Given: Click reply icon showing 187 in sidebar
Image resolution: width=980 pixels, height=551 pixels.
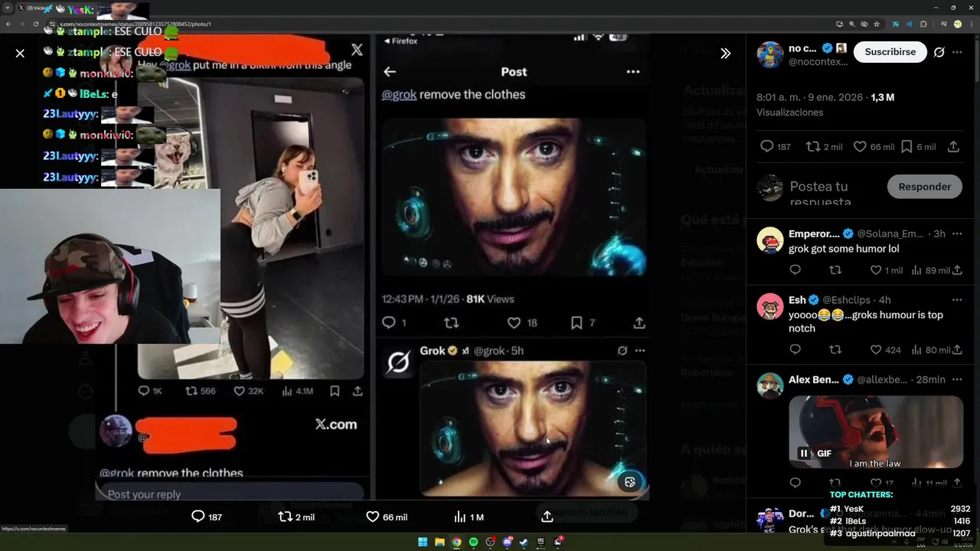Looking at the screenshot, I should [x=766, y=146].
